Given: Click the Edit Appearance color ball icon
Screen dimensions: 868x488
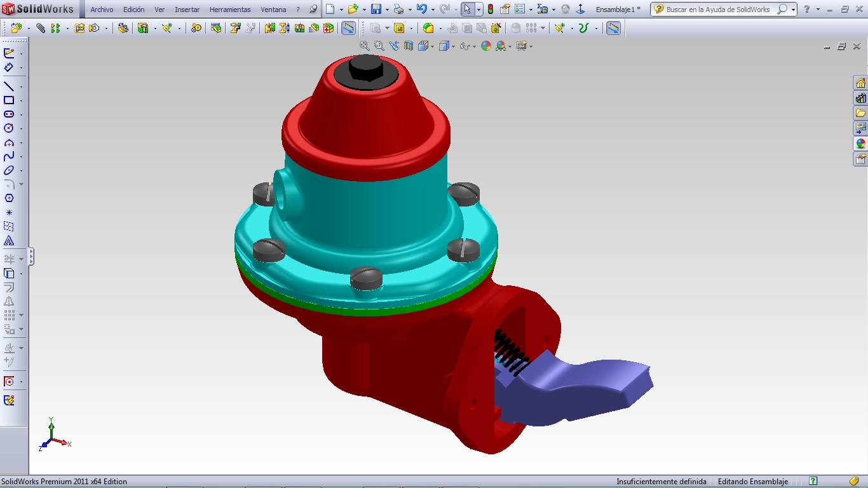Looking at the screenshot, I should 486,46.
